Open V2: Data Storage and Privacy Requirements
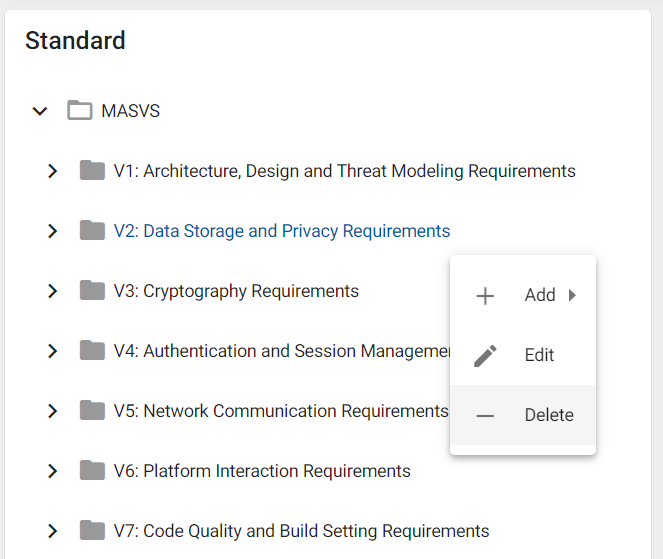The height and width of the screenshot is (559, 663). [282, 231]
